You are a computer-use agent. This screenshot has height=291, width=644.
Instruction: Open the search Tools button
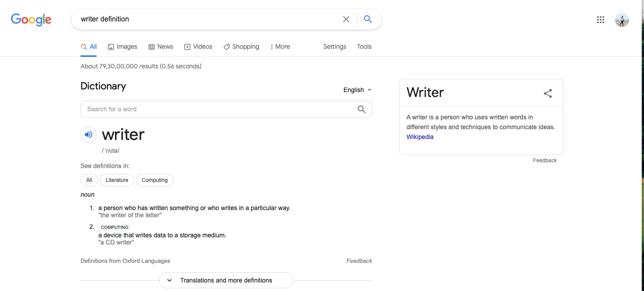pyautogui.click(x=364, y=46)
